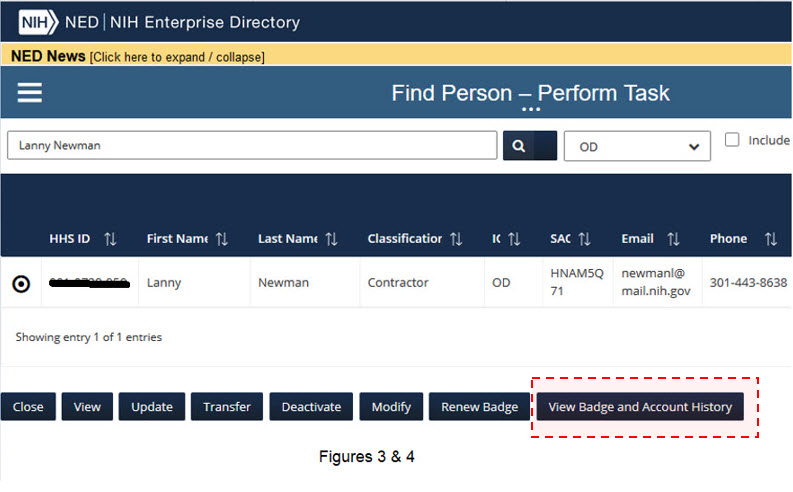The height and width of the screenshot is (492, 793).
Task: Sort by SAC column arrows
Action: pos(585,239)
